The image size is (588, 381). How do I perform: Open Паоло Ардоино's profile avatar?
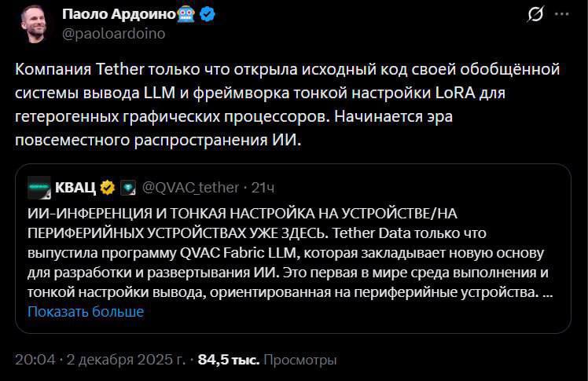coord(32,22)
